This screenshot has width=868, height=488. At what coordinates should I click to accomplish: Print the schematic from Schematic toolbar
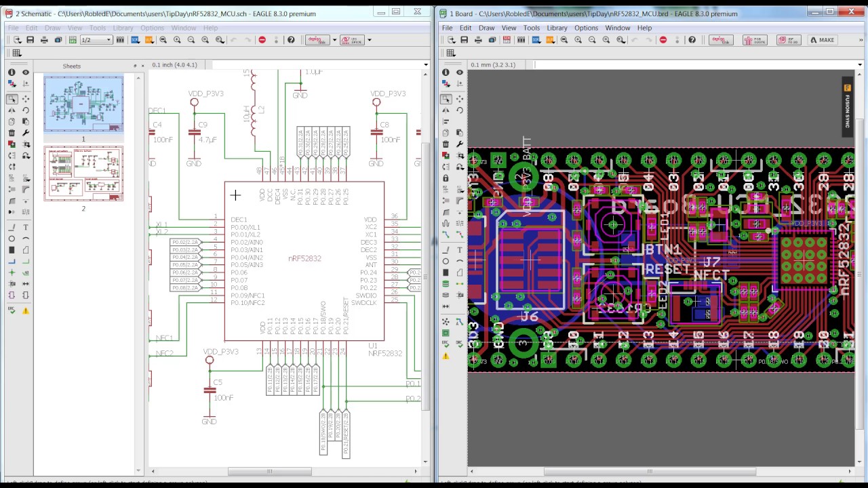44,40
